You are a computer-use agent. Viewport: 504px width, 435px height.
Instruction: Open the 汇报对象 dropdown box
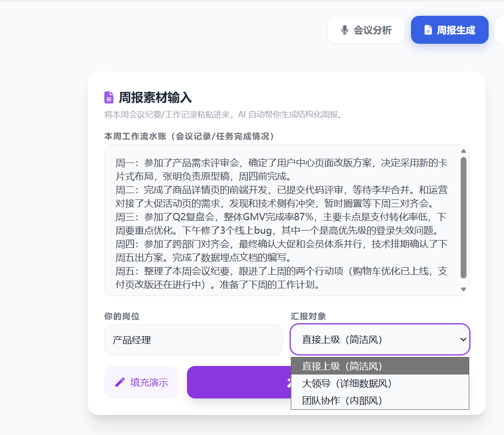pyautogui.click(x=379, y=339)
